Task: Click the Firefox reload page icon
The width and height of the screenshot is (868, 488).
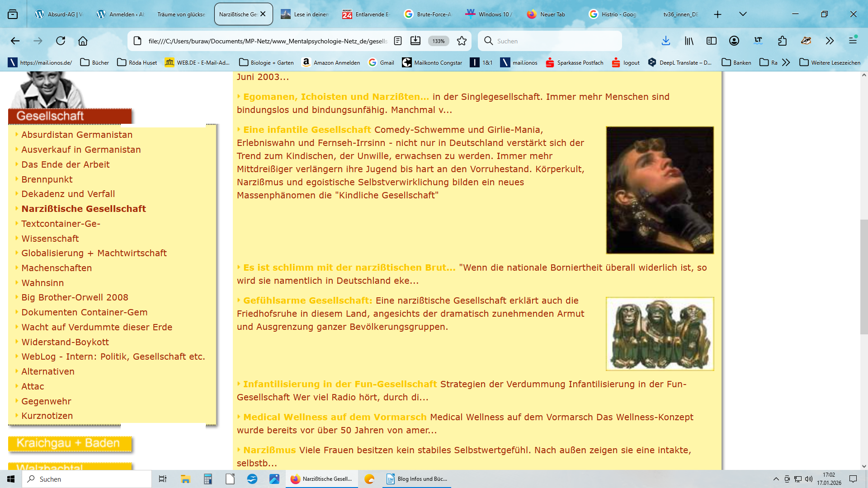Action: coord(61,41)
